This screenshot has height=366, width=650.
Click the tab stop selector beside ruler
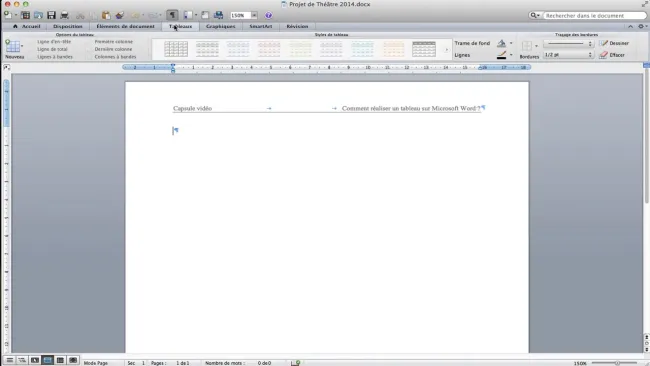point(6,67)
